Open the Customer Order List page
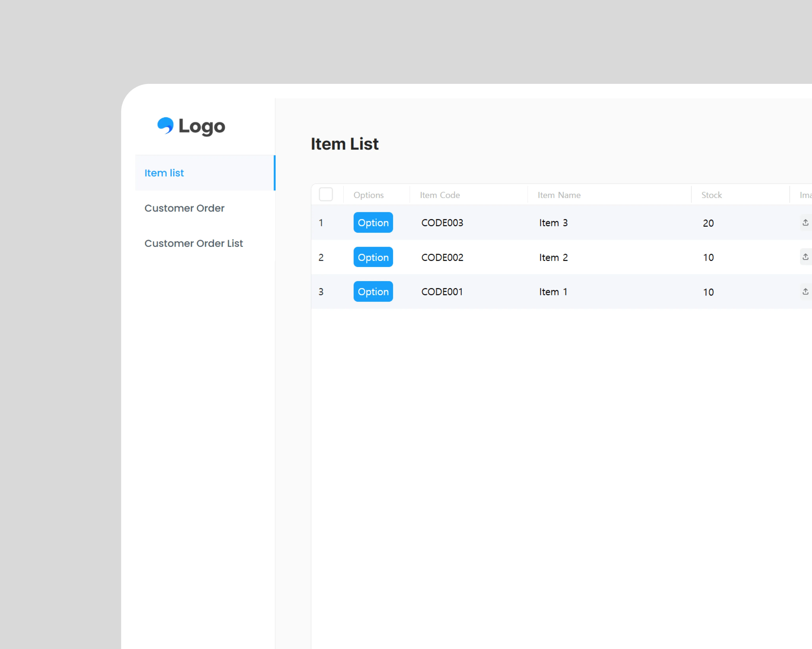812x649 pixels. click(194, 243)
